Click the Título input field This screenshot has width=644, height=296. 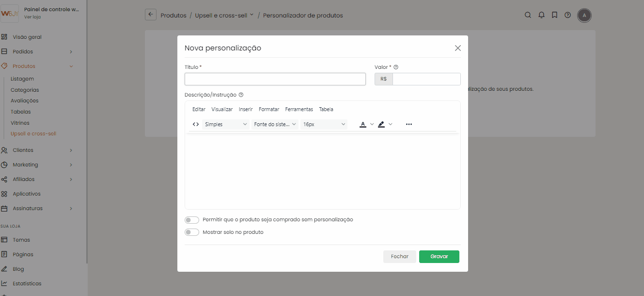click(x=275, y=79)
